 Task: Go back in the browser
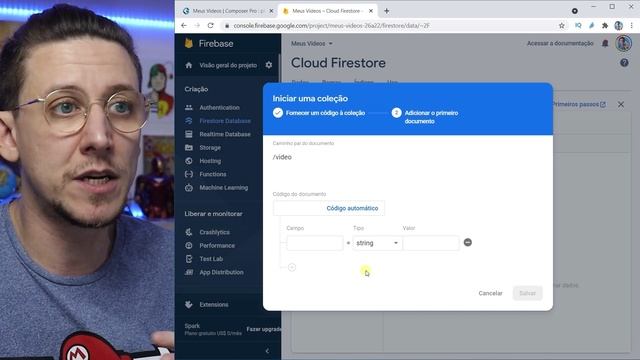(184, 25)
